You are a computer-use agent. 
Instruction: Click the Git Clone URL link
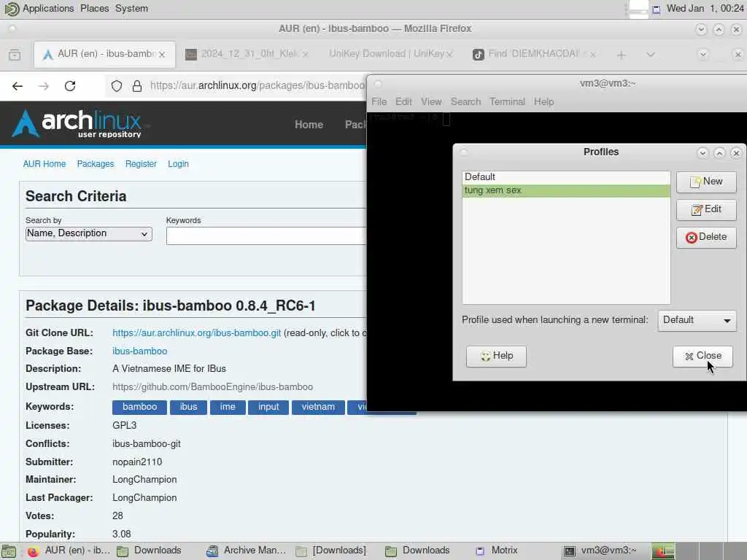pyautogui.click(x=197, y=332)
